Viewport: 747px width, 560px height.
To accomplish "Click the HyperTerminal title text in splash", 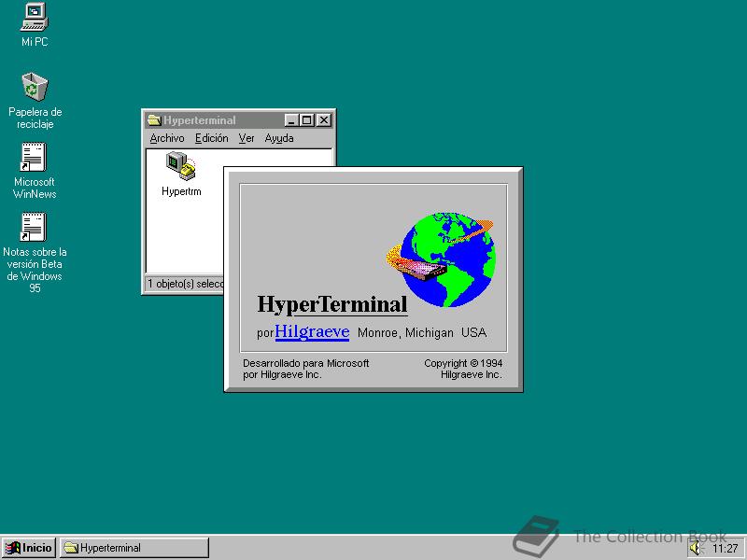I will point(332,304).
